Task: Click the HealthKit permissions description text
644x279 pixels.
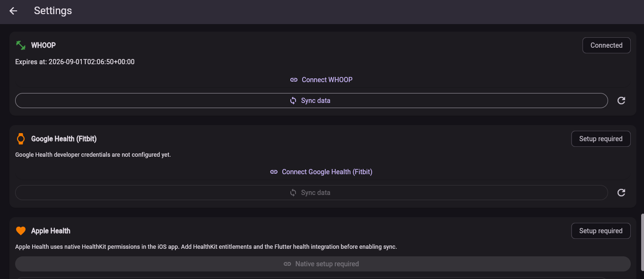Action: (x=206, y=247)
